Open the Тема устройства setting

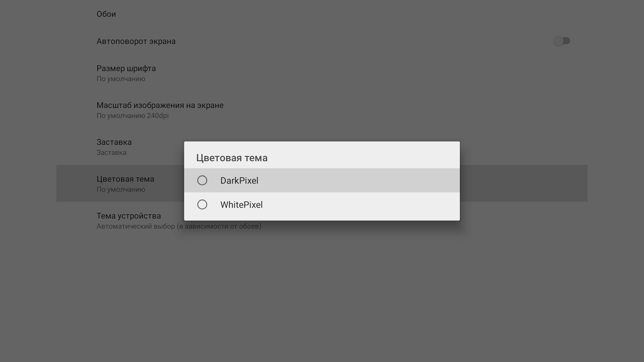tap(128, 216)
